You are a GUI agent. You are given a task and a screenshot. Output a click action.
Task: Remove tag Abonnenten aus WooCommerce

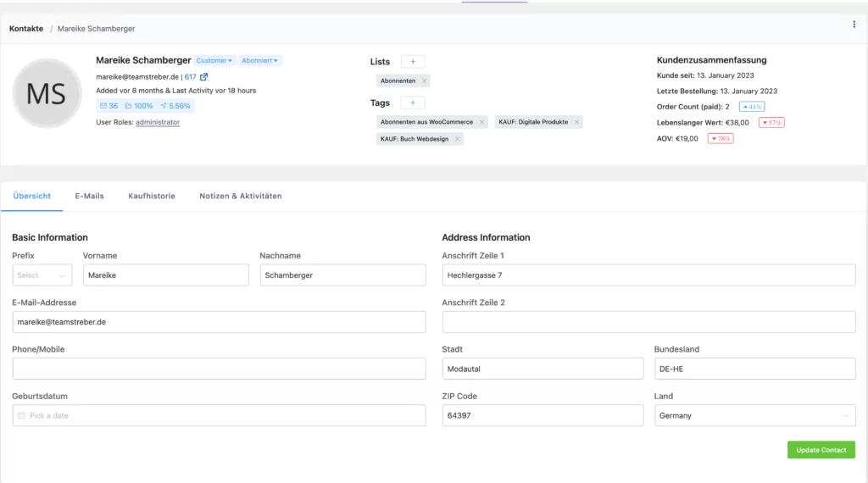pos(481,122)
